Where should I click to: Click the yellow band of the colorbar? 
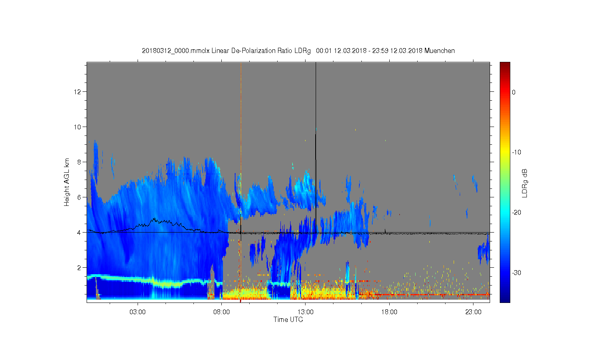pos(505,152)
